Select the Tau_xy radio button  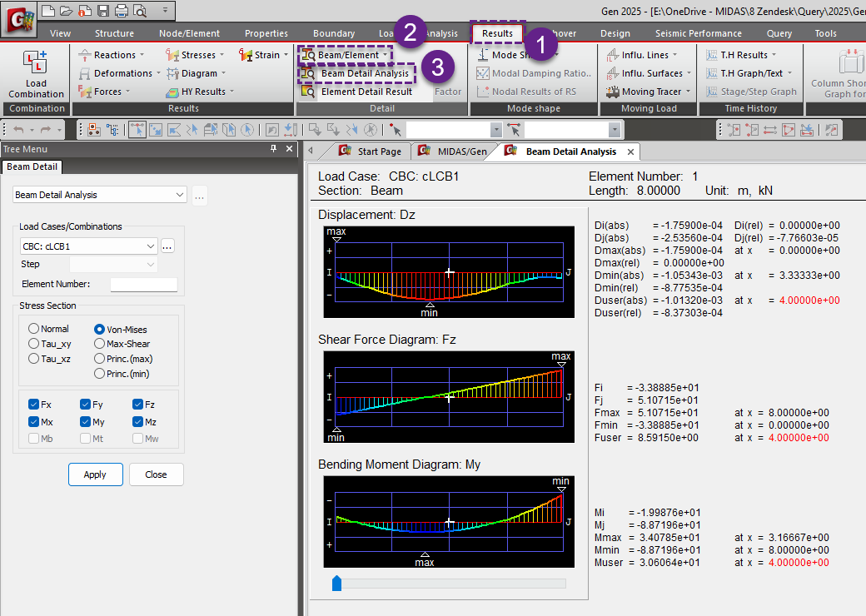pos(33,344)
